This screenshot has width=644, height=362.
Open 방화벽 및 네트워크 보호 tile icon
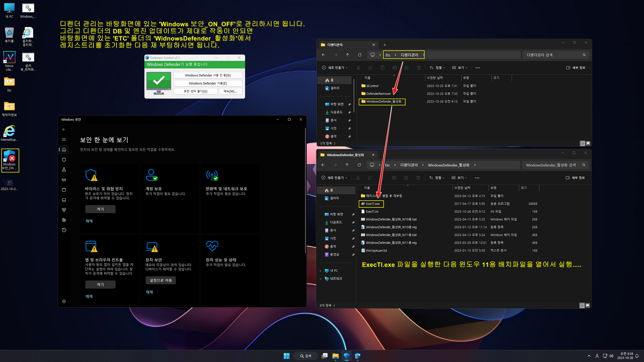pos(212,175)
